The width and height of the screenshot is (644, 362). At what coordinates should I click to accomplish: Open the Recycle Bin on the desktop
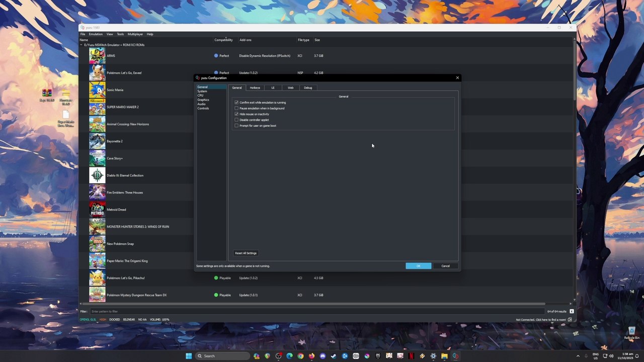point(631,333)
